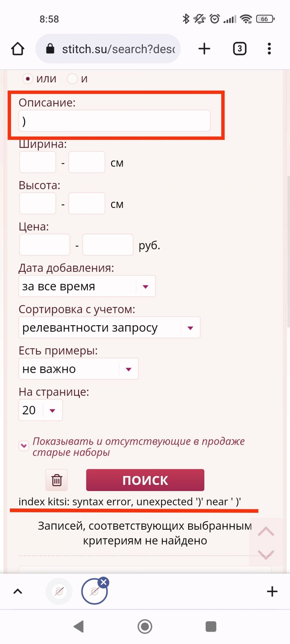Image resolution: width=290 pixels, height=644 pixels.
Task: Click the trash icon to clear form
Action: pyautogui.click(x=57, y=480)
